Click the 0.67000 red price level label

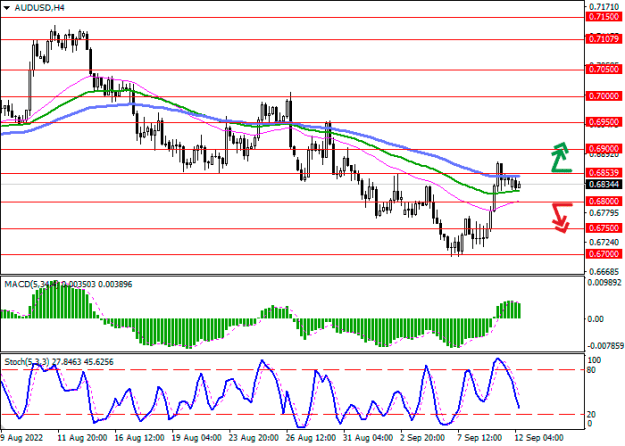tap(604, 254)
